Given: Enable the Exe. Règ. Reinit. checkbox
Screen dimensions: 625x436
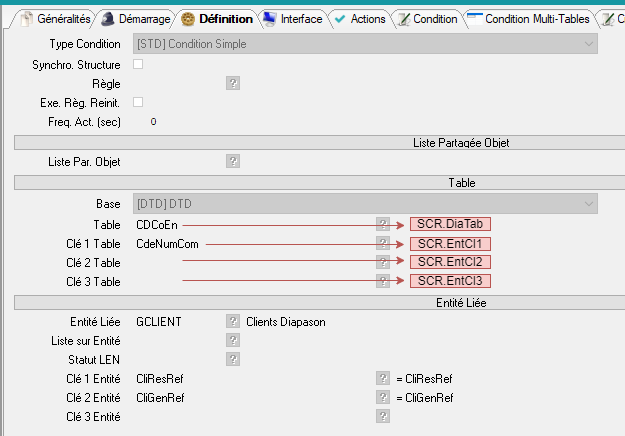Looking at the screenshot, I should (x=139, y=102).
